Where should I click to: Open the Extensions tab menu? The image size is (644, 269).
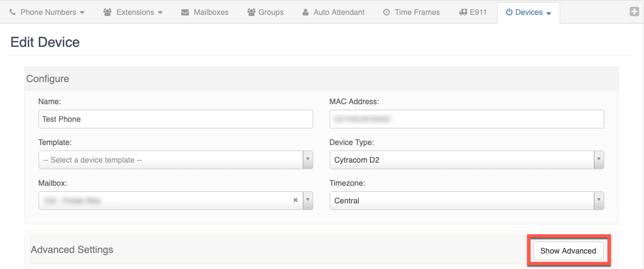(x=133, y=12)
